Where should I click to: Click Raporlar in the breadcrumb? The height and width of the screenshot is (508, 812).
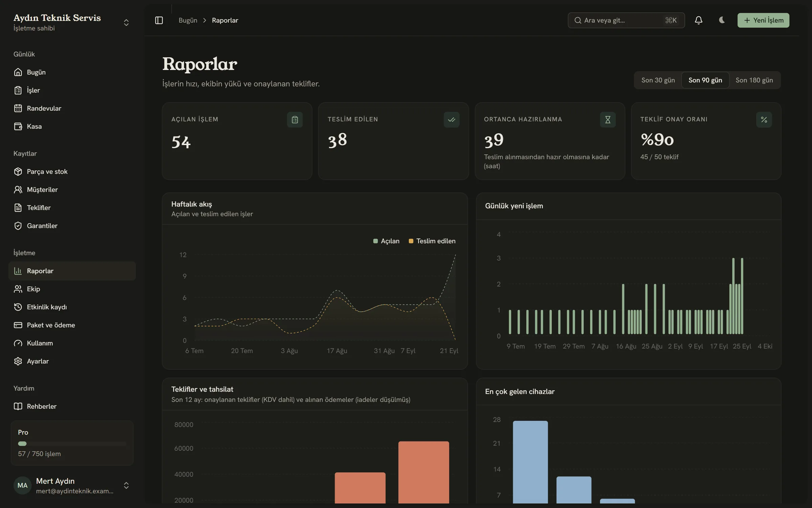click(x=225, y=20)
